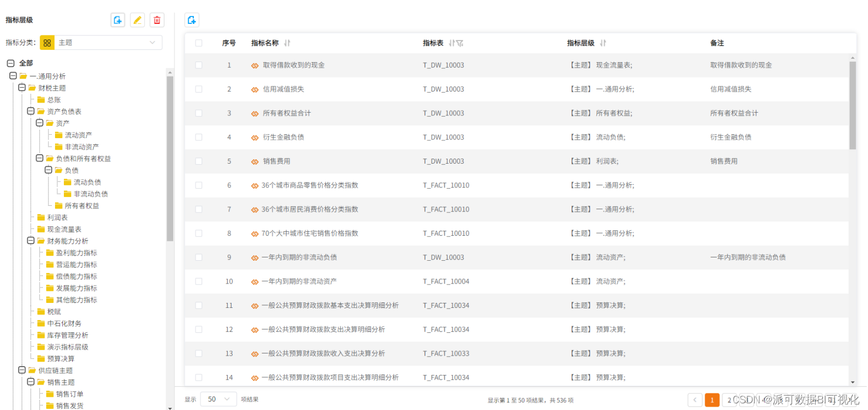Collapse the 一.通用分析 tree node
868x410 pixels.
click(13, 76)
